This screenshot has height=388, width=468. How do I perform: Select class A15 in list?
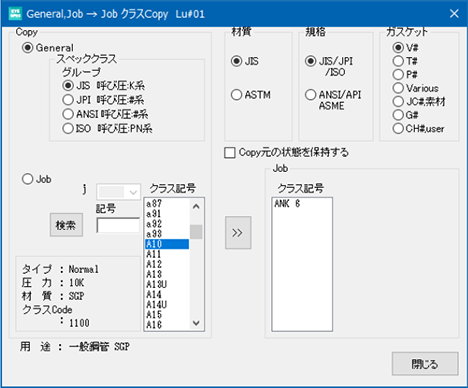167,314
